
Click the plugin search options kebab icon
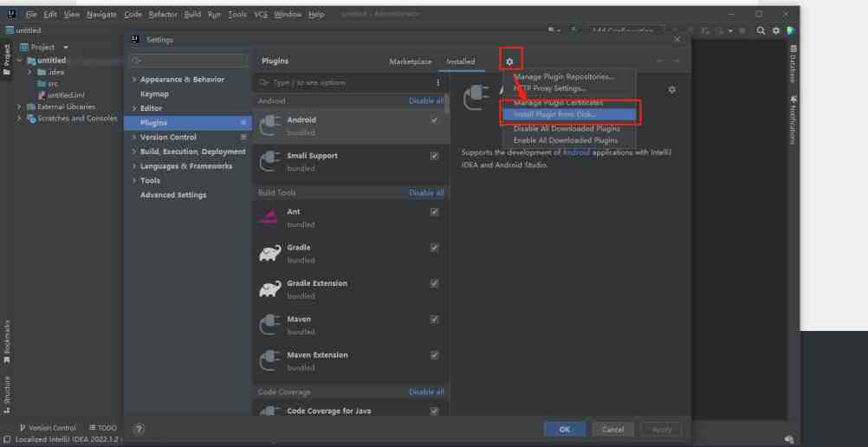pos(437,82)
